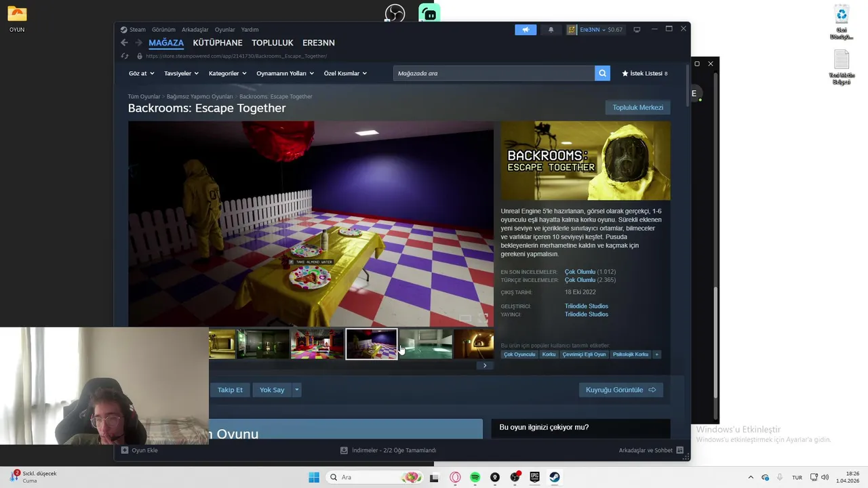Click the Çevrimiçi Eşli Oyun tag

pos(584,354)
